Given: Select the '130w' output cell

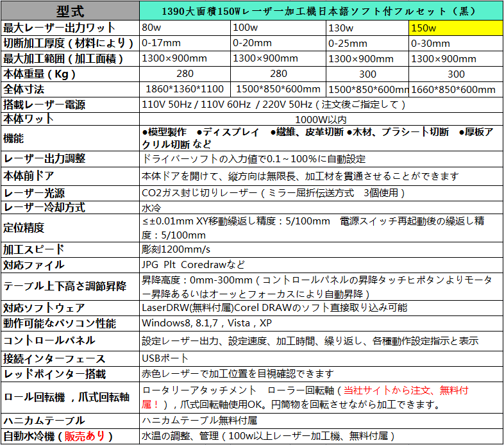Looking at the screenshot, I should point(367,28).
